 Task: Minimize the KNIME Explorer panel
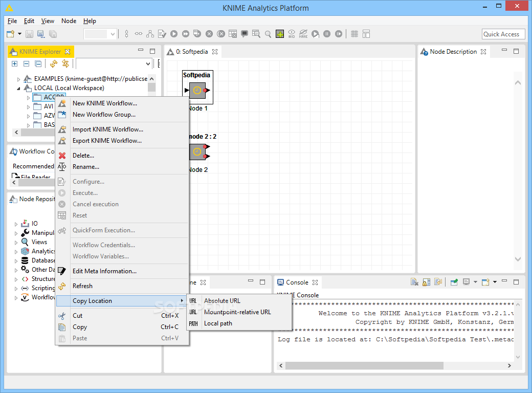pos(141,50)
